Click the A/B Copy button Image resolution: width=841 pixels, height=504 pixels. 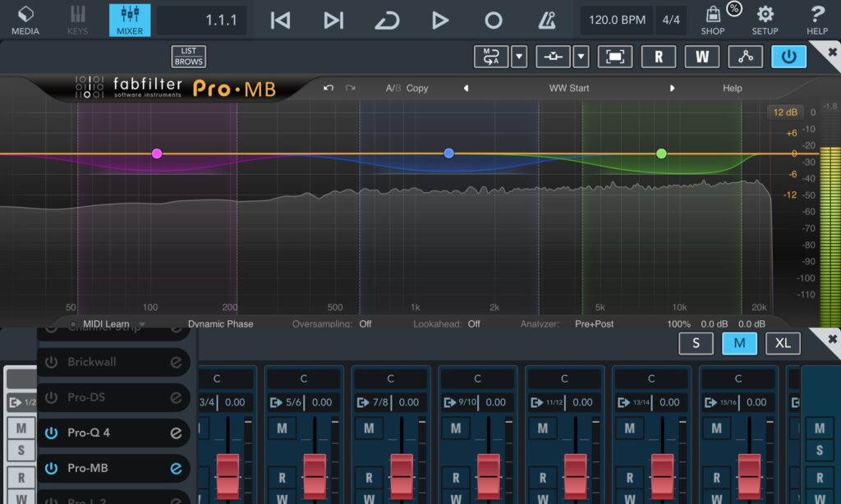tap(417, 89)
